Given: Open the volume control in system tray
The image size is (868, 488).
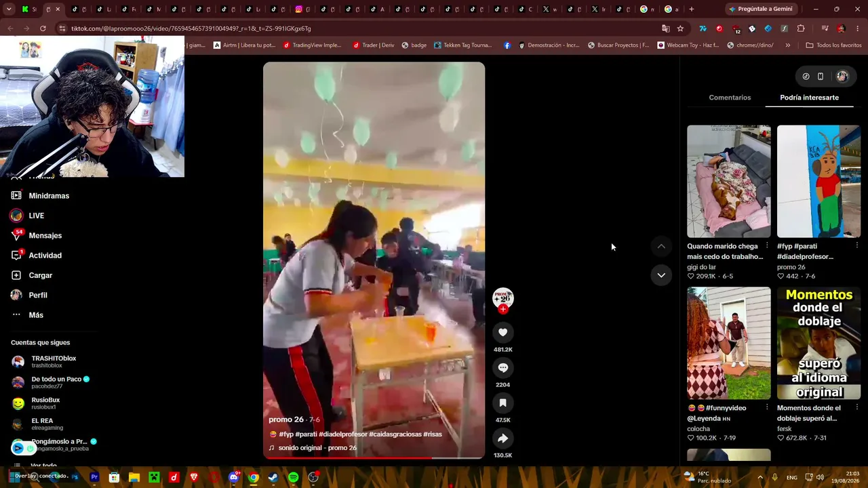Looking at the screenshot, I should pos(820,477).
